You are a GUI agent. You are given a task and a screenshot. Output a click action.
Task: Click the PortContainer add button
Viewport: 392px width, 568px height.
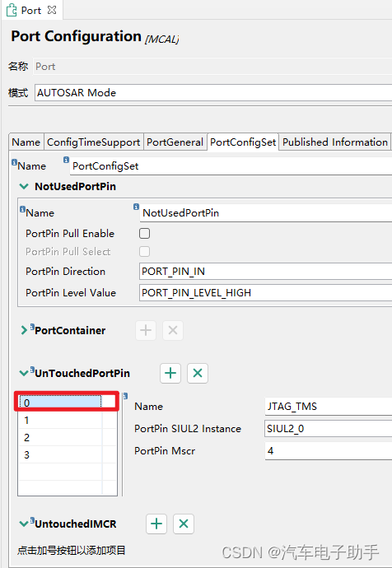tap(146, 330)
